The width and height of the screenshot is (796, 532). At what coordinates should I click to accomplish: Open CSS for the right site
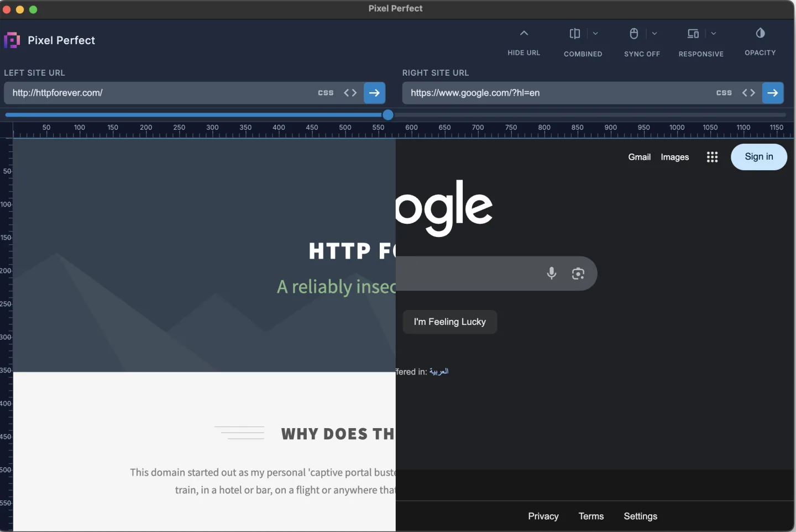(724, 93)
